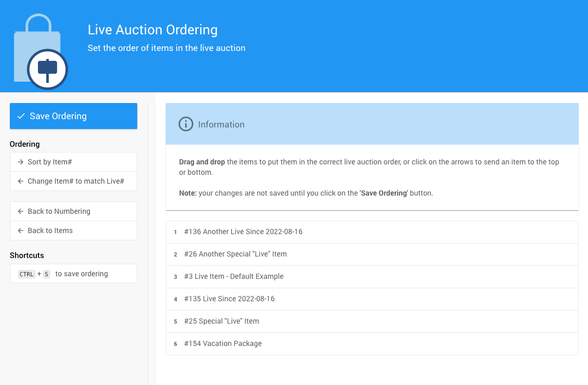Click the Information circle icon
Image resolution: width=588 pixels, height=385 pixels.
point(186,124)
